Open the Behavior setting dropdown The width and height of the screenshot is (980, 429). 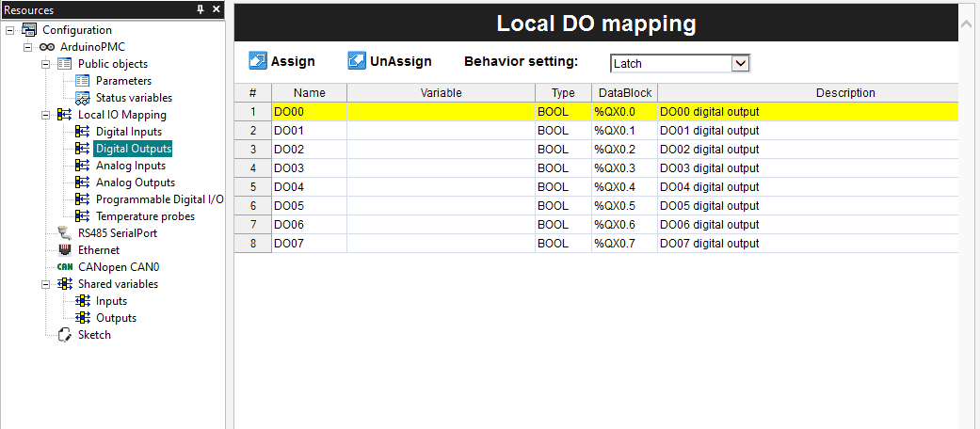coord(740,63)
